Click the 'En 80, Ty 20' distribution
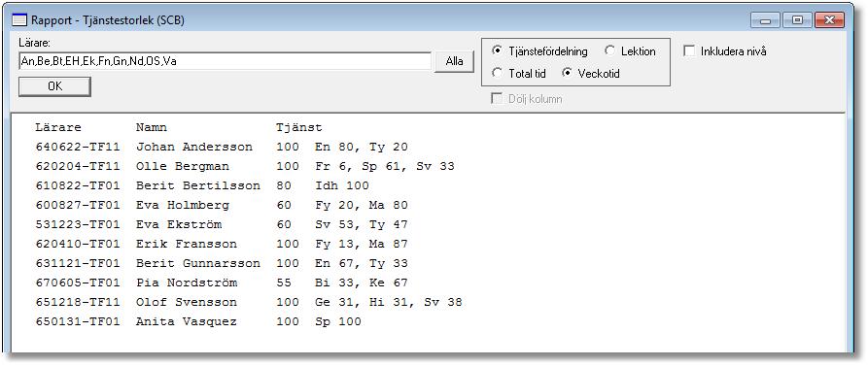 pyautogui.click(x=362, y=147)
